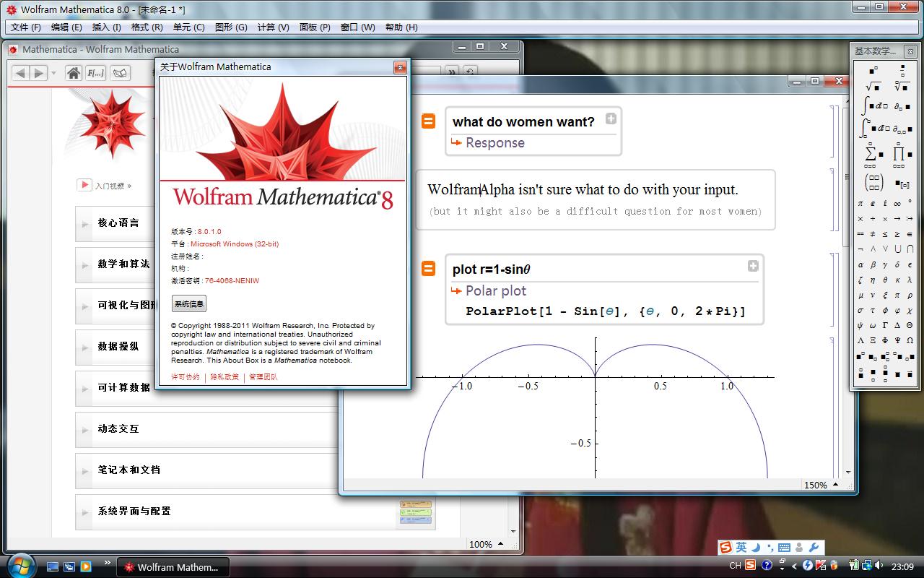Image resolution: width=924 pixels, height=578 pixels.
Task: Open notebook 150% magnification dropdown
Action: point(821,485)
